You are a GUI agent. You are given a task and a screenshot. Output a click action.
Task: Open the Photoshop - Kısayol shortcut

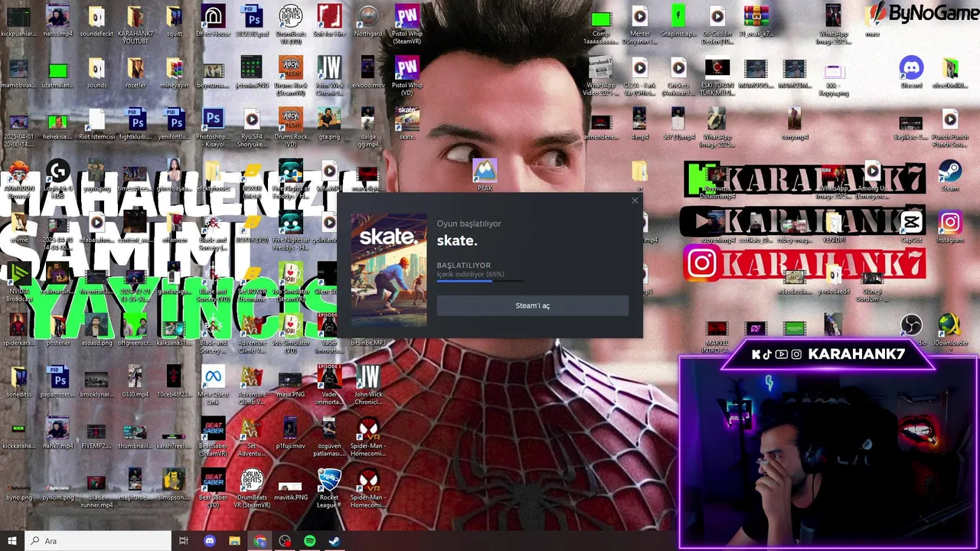tap(214, 128)
